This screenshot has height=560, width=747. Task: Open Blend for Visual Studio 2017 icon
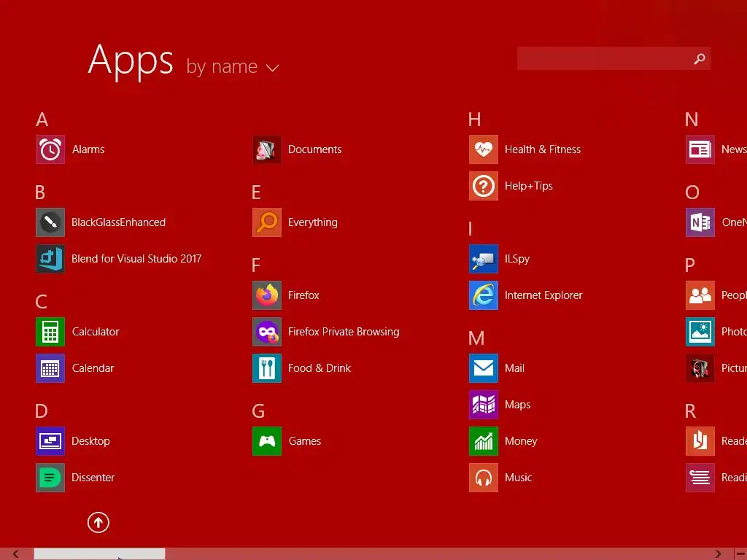coord(50,259)
